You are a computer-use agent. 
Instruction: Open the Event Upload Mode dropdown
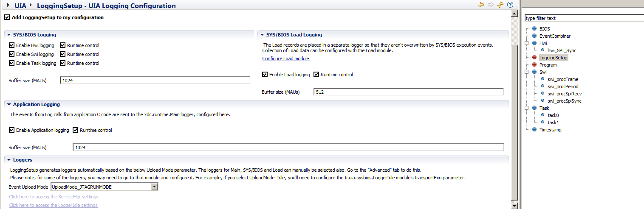[155, 187]
